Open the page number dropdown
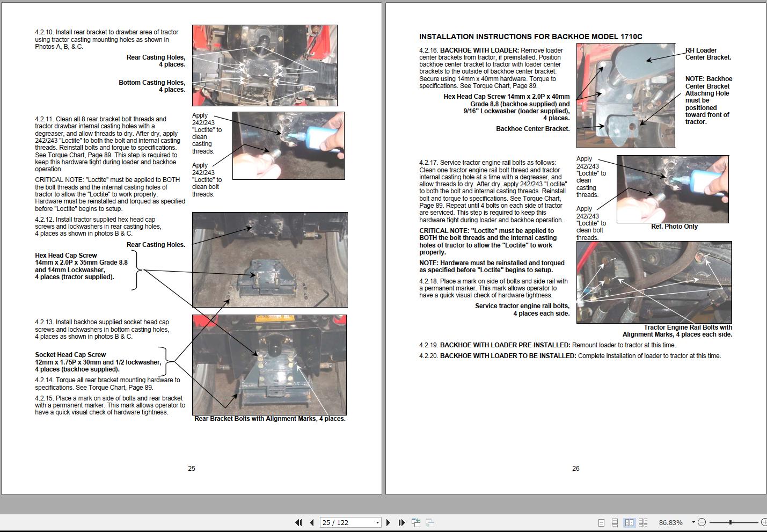The height and width of the screenshot is (532, 767). [377, 522]
